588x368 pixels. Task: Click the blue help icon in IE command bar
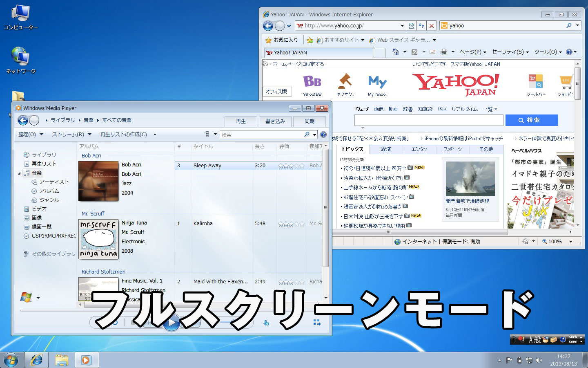point(569,52)
